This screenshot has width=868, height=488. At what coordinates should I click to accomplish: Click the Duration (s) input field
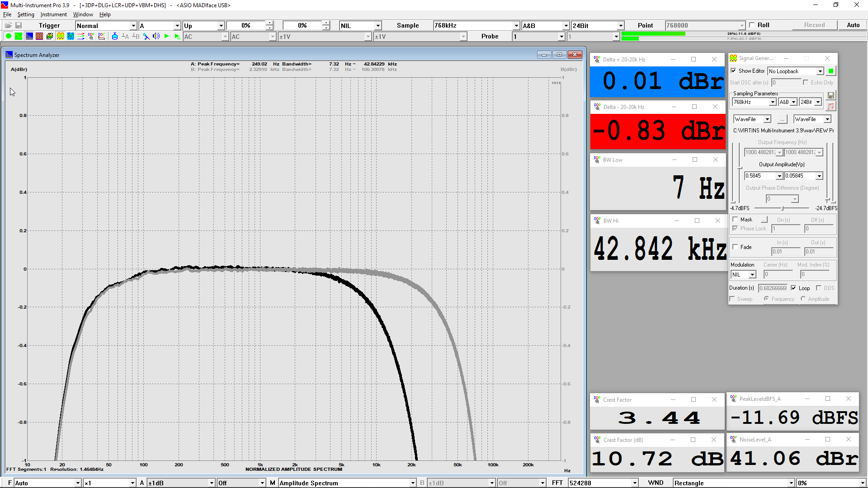click(x=773, y=288)
